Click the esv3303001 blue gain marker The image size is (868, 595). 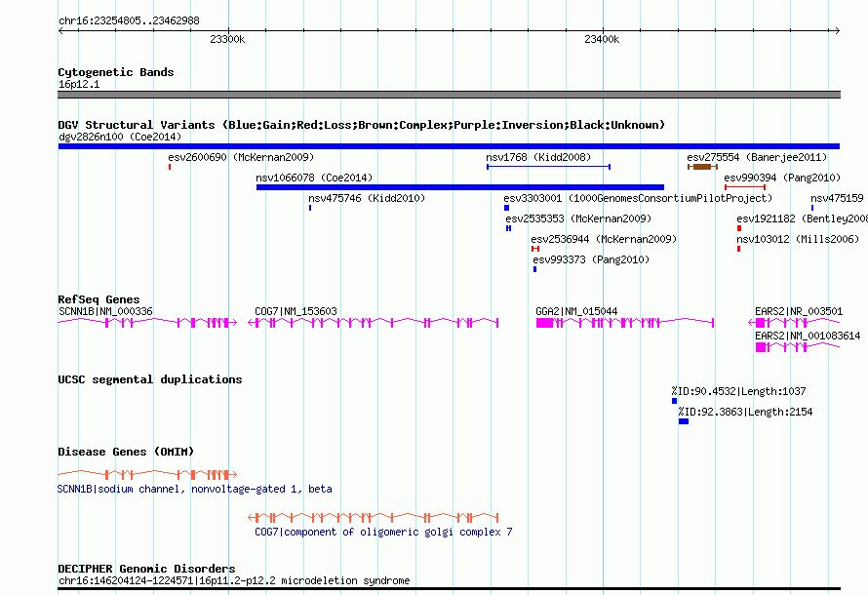(506, 208)
